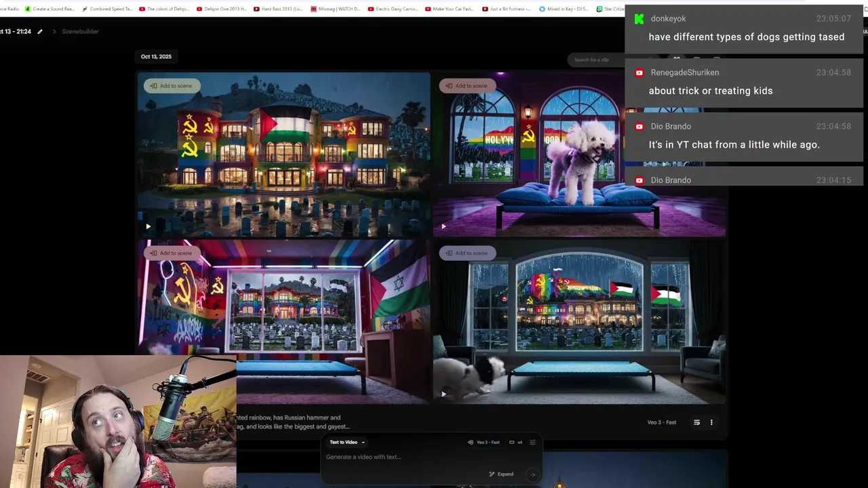Open the Text to Video mode dropdown

pos(347,443)
